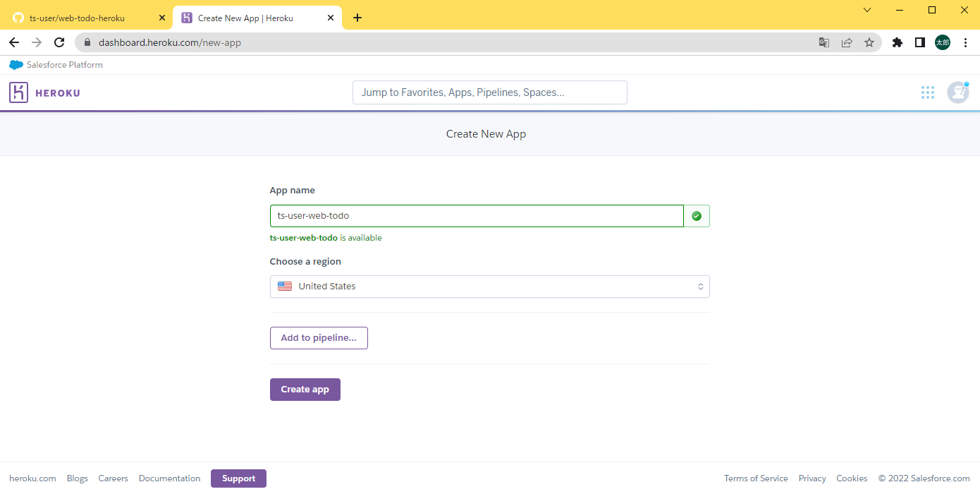Viewport: 980px width, 494px height.
Task: Click the 'ts-user-web-todo is available' message
Action: tap(326, 238)
